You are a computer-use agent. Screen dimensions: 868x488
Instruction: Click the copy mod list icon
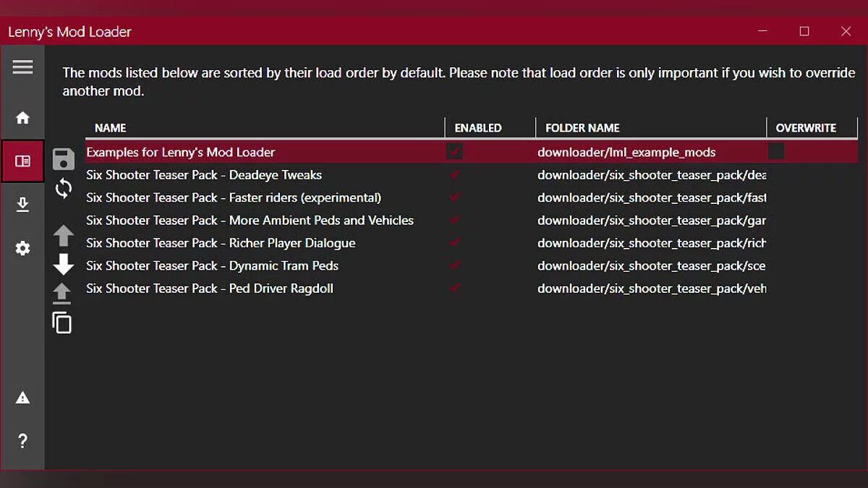[x=63, y=322]
